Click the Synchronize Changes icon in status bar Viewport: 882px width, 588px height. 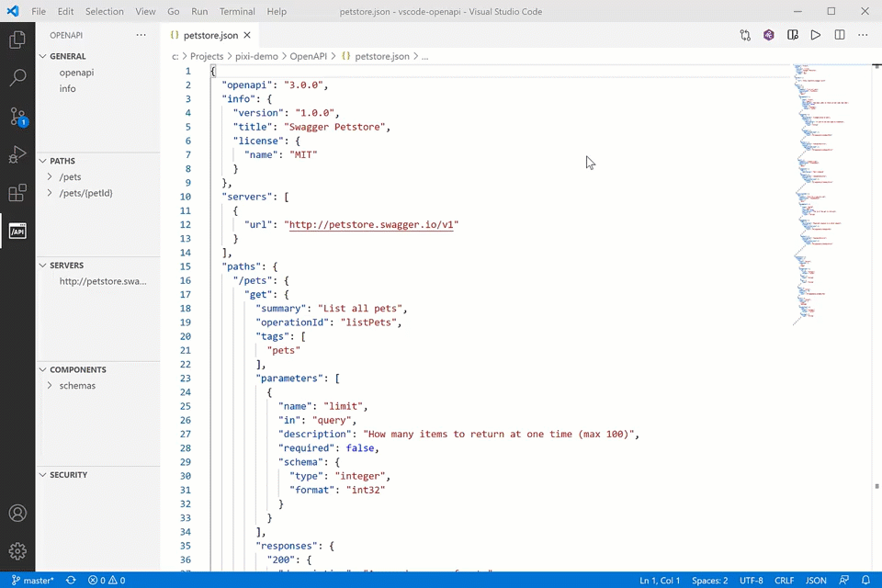pos(71,580)
